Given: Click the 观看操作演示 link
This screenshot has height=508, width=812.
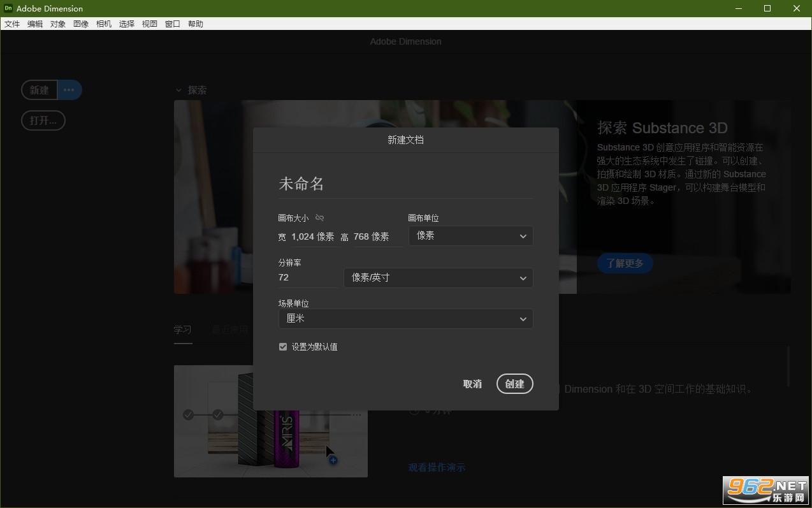Looking at the screenshot, I should pos(437,467).
